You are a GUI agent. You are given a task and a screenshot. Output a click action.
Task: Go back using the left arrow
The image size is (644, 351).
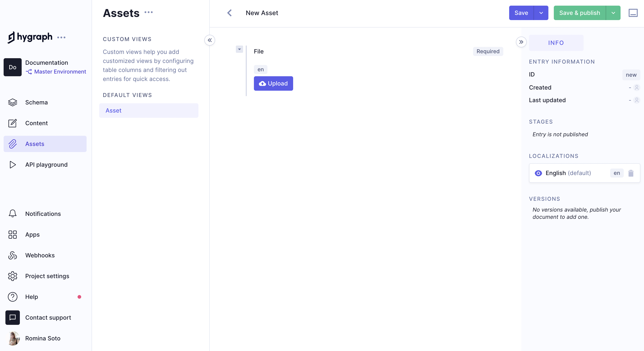coord(230,13)
